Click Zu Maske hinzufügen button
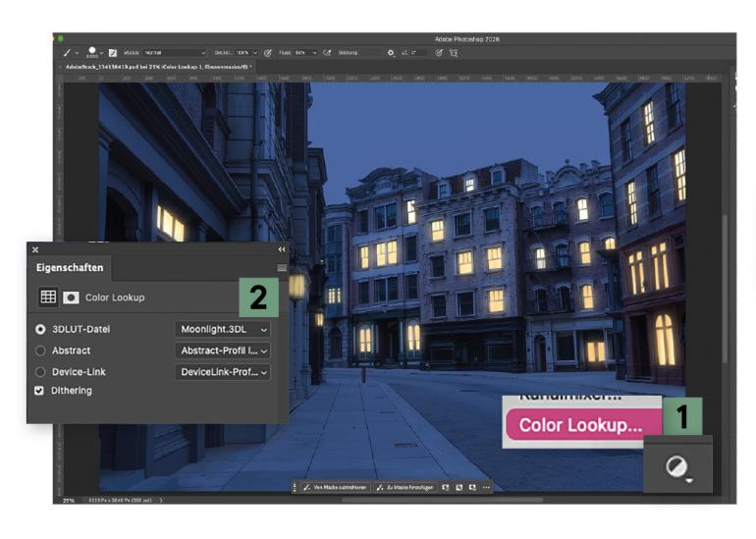Image resolution: width=756 pixels, height=539 pixels. click(405, 487)
